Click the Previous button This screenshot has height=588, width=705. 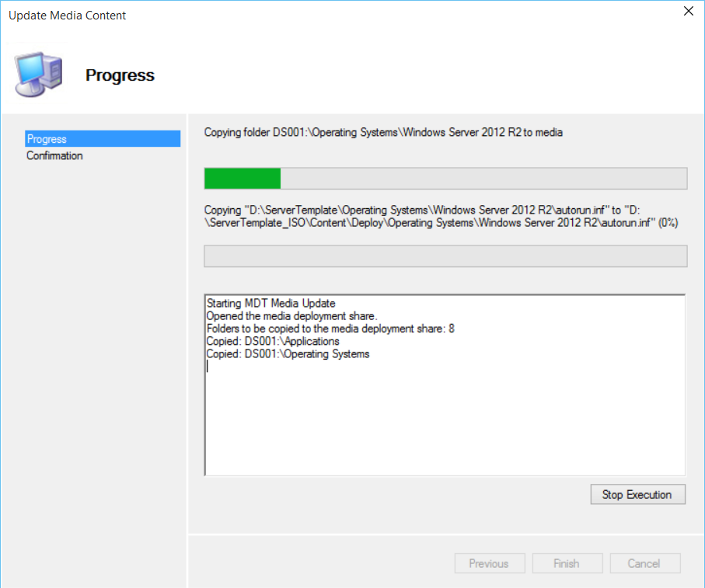tap(489, 564)
